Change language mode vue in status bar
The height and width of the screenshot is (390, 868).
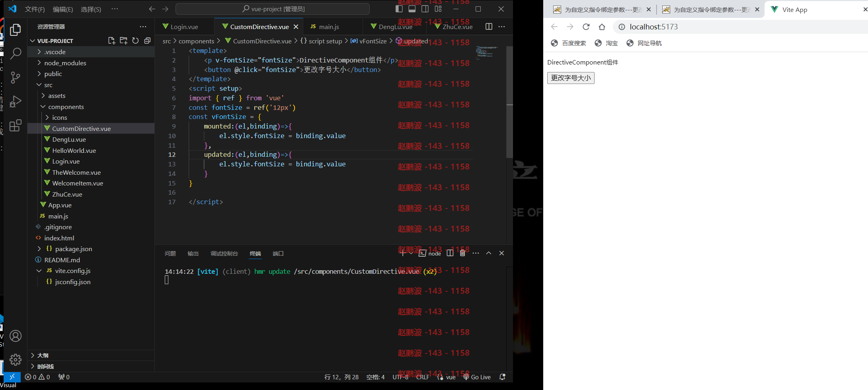[x=451, y=377]
